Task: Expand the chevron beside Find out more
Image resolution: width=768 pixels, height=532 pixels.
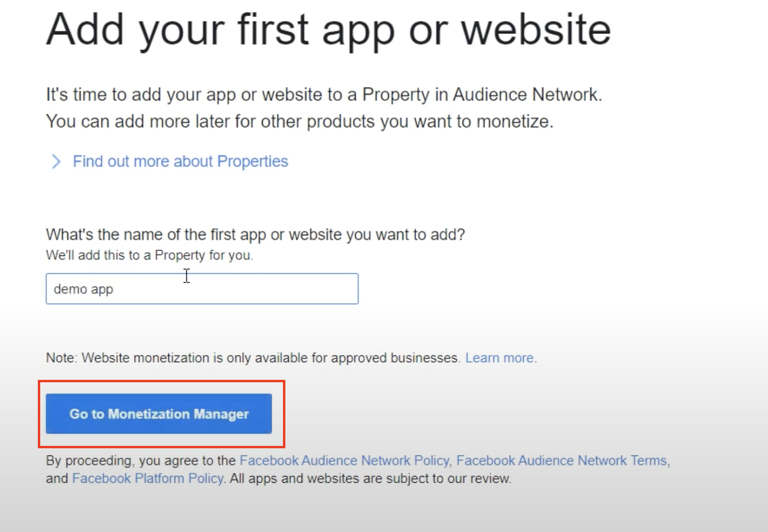Action: coord(56,162)
